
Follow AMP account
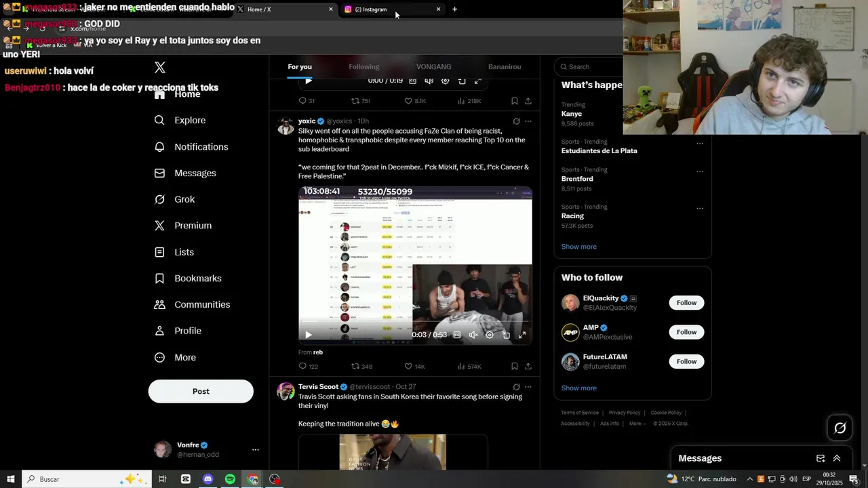click(686, 332)
